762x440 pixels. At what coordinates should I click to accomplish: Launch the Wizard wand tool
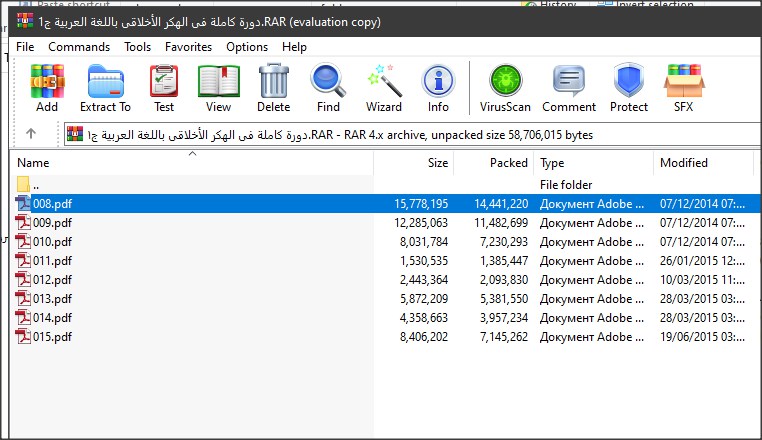click(x=384, y=81)
